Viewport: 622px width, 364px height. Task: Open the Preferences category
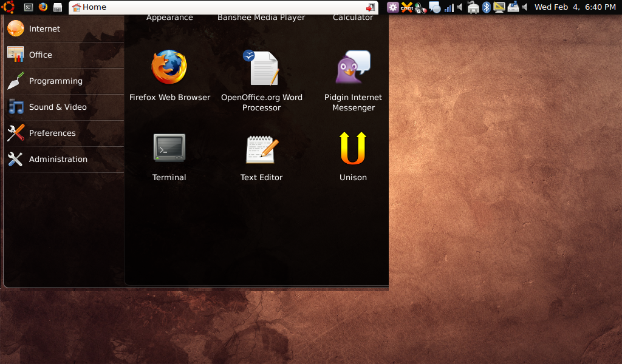(x=52, y=133)
